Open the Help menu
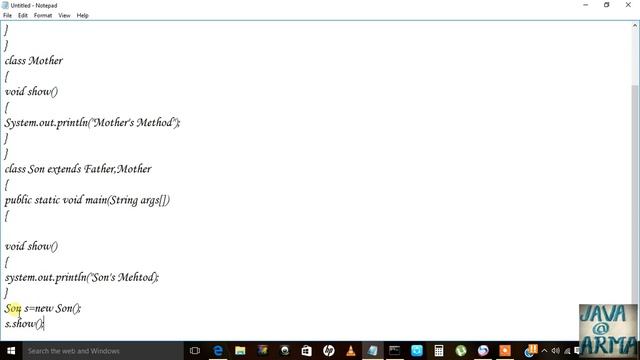Image resolution: width=640 pixels, height=360 pixels. [x=82, y=16]
